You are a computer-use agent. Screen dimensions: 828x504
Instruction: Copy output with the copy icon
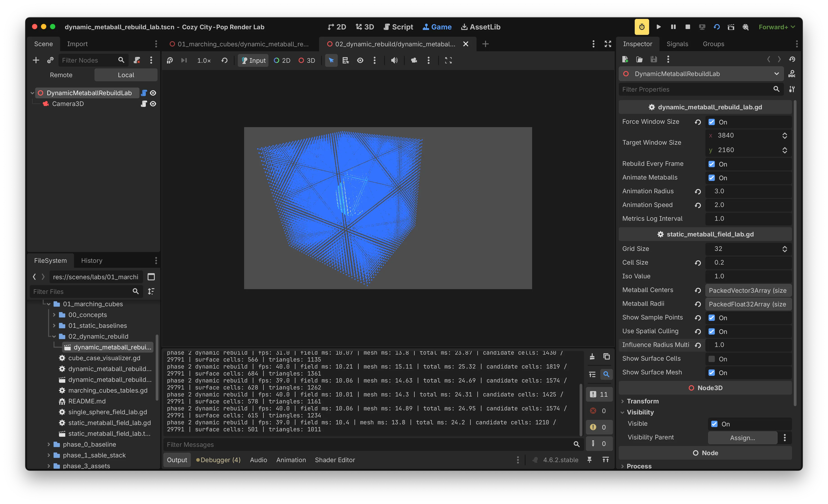[607, 356]
